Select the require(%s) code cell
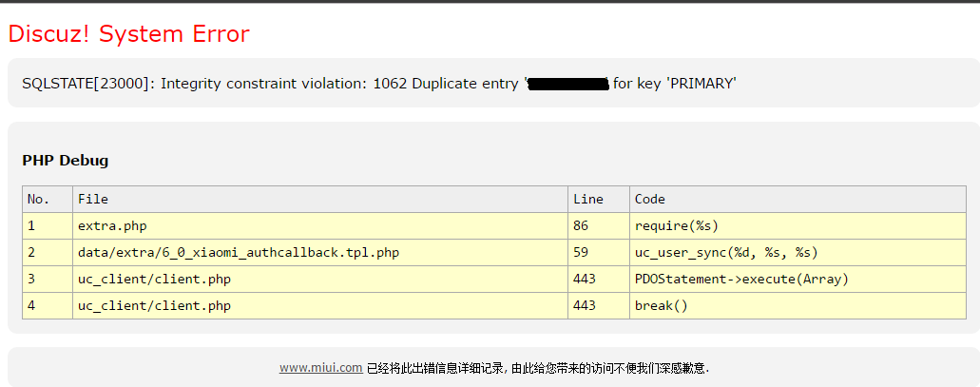This screenshot has height=387, width=980. pos(677,225)
